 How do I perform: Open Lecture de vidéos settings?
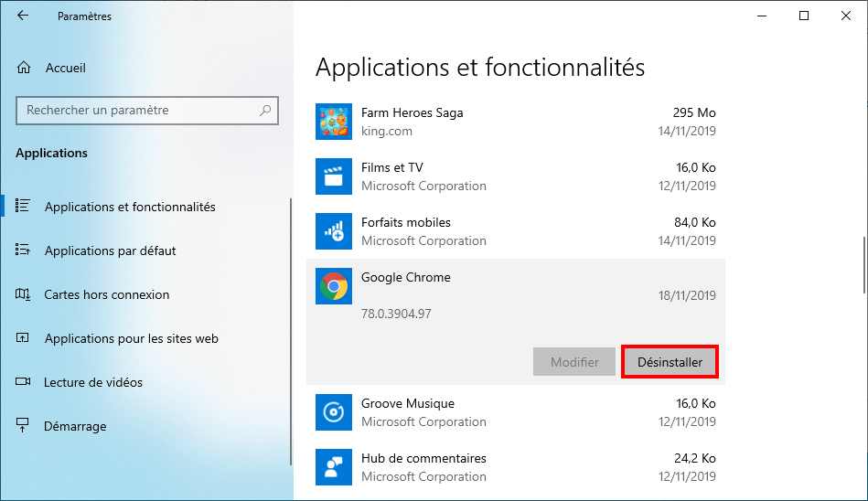pos(93,382)
